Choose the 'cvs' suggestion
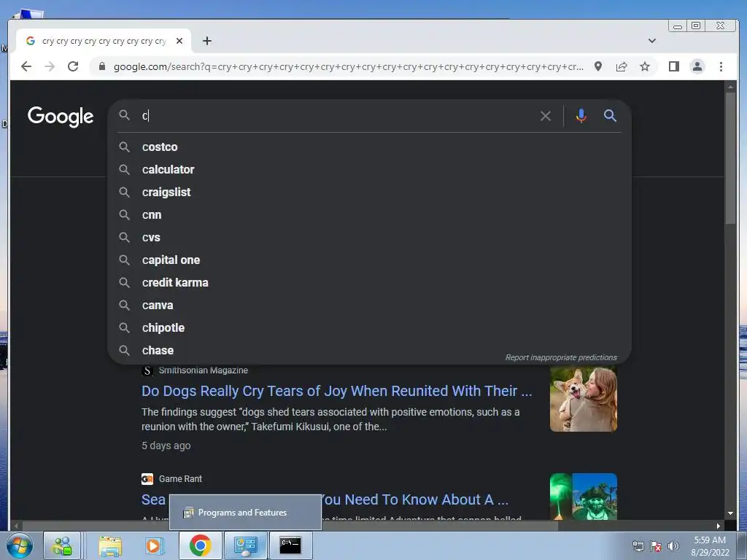This screenshot has width=747, height=560. point(370,237)
